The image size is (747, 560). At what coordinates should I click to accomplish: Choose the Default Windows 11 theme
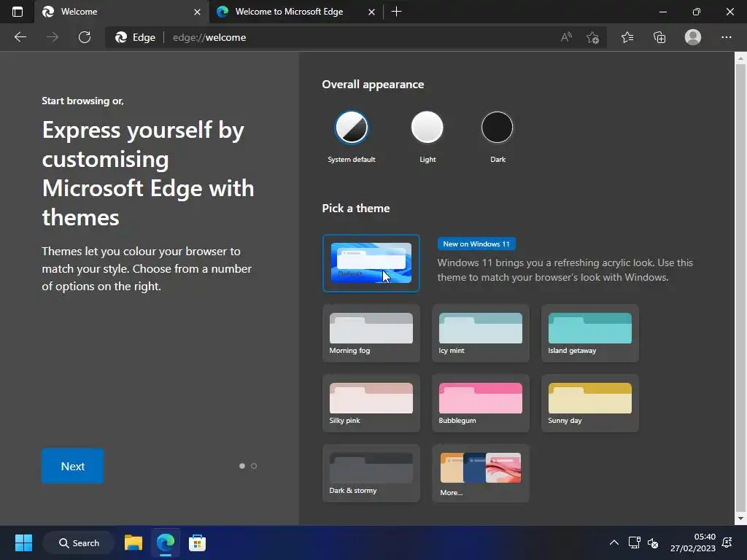371,262
